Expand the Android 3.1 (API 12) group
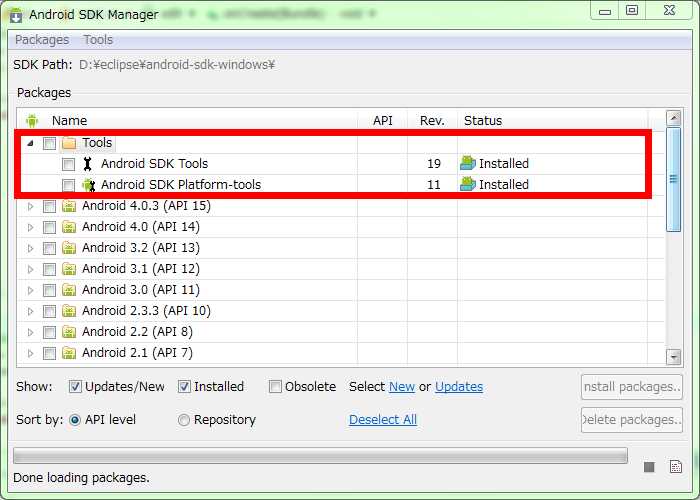The image size is (700, 500). (30, 269)
